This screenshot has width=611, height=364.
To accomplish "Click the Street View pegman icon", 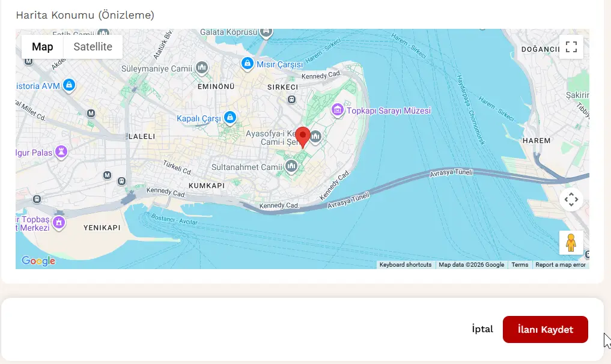I will tap(571, 243).
